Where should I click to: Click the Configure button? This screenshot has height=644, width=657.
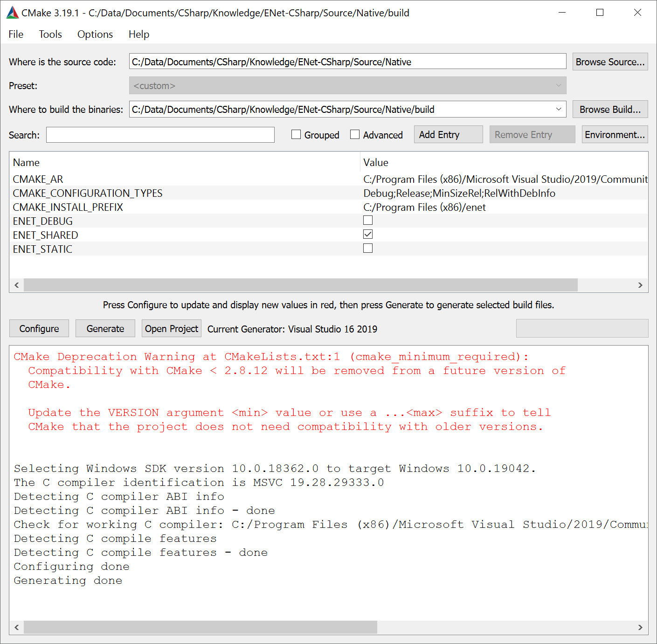tap(39, 328)
